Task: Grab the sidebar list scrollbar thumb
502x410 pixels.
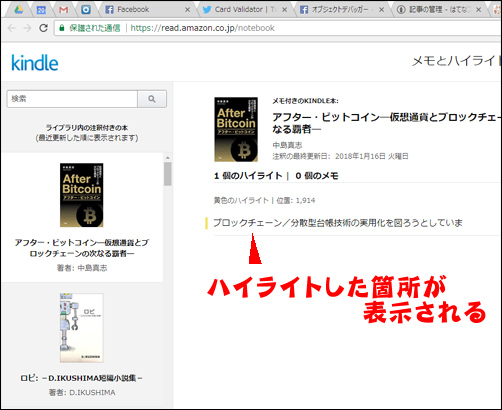Action: pyautogui.click(x=168, y=174)
